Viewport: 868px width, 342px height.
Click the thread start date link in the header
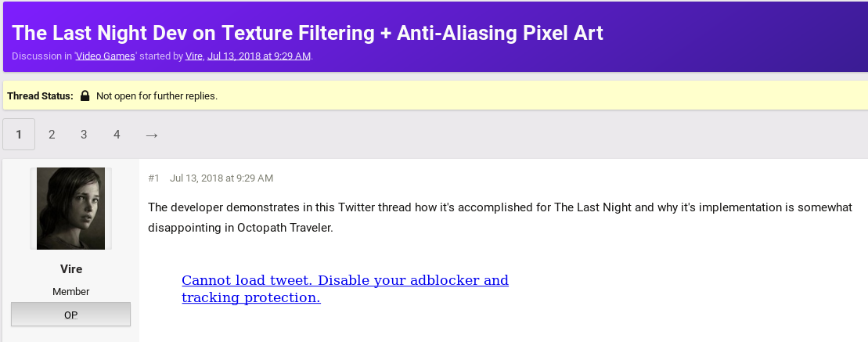pos(259,56)
